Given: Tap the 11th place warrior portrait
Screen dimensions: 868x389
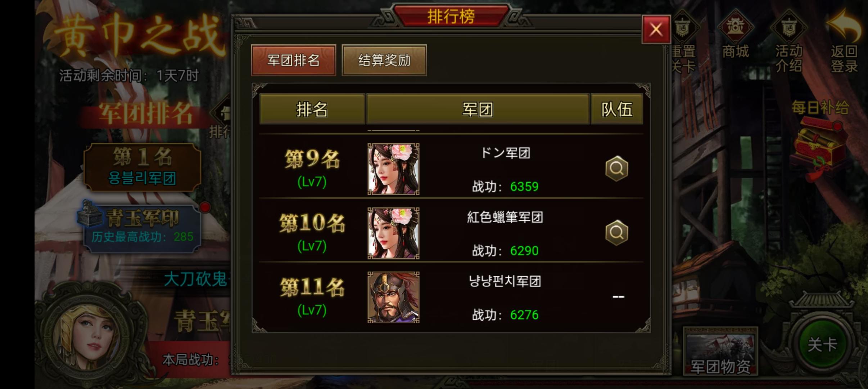Looking at the screenshot, I should point(393,298).
